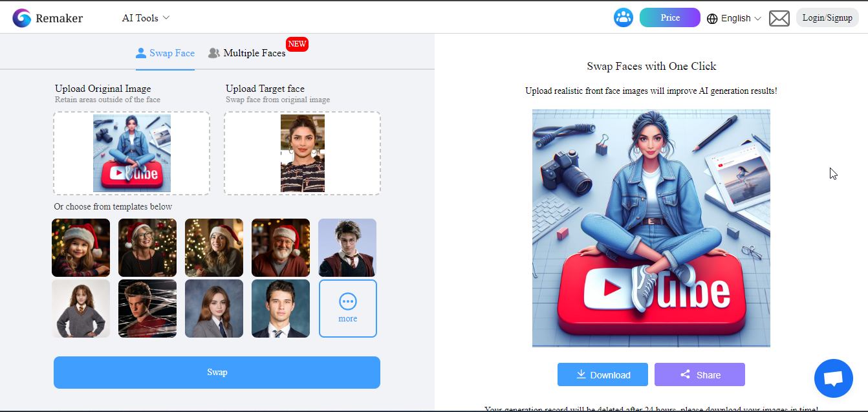
Task: Select the older woman with glasses Santa template
Action: coord(147,248)
